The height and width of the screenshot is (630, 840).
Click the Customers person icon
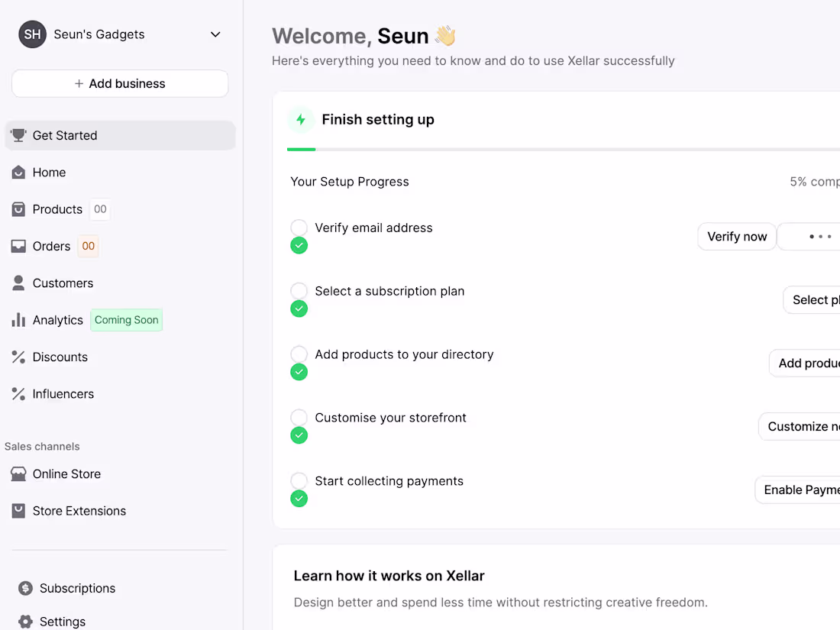coord(18,283)
